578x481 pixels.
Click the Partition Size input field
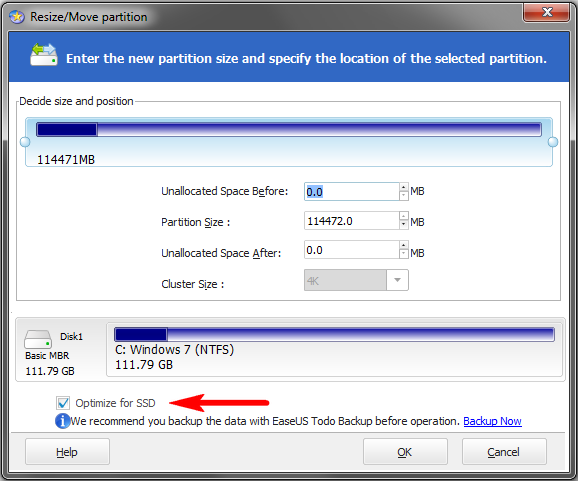coord(351,221)
